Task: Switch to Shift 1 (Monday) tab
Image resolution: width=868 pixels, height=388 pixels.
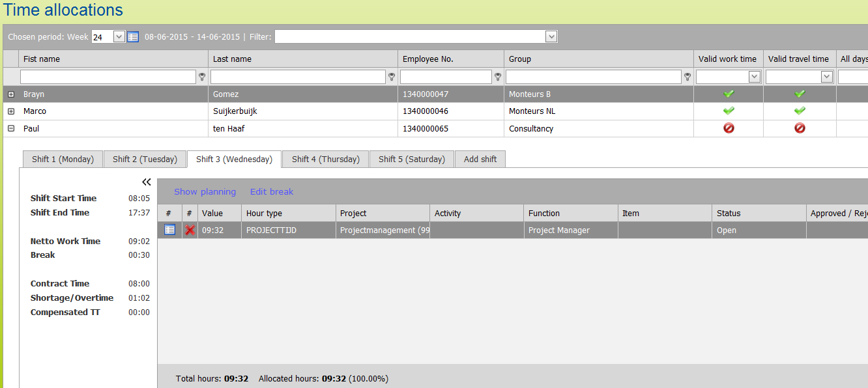Action: (x=63, y=159)
